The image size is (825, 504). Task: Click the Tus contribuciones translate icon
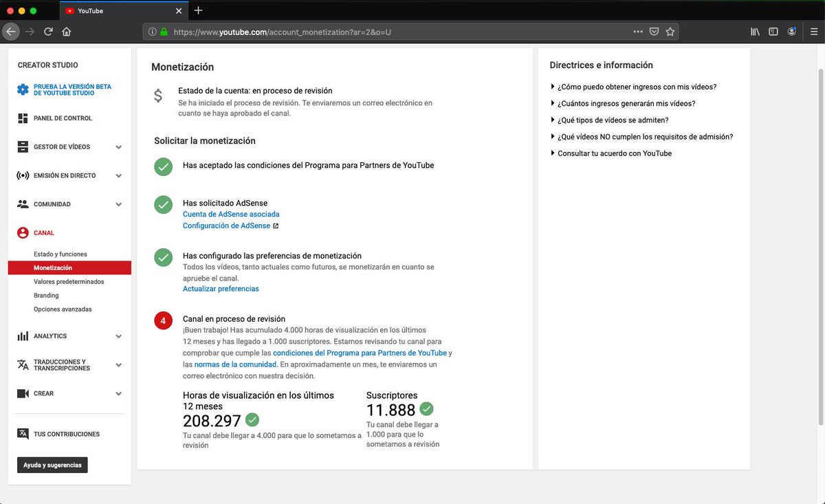(23, 434)
